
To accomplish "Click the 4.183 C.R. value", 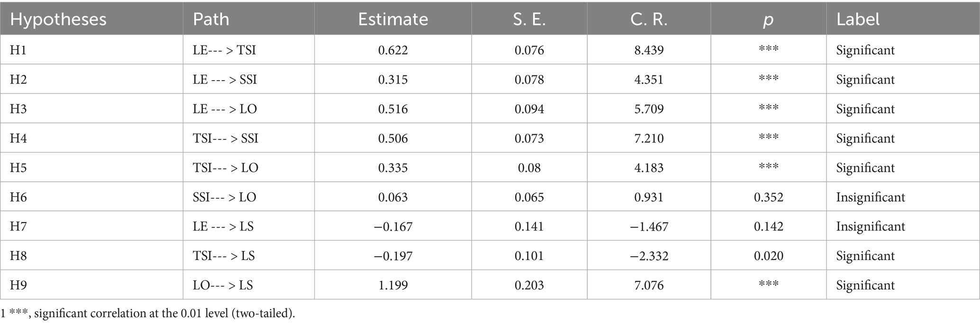I will [x=649, y=167].
